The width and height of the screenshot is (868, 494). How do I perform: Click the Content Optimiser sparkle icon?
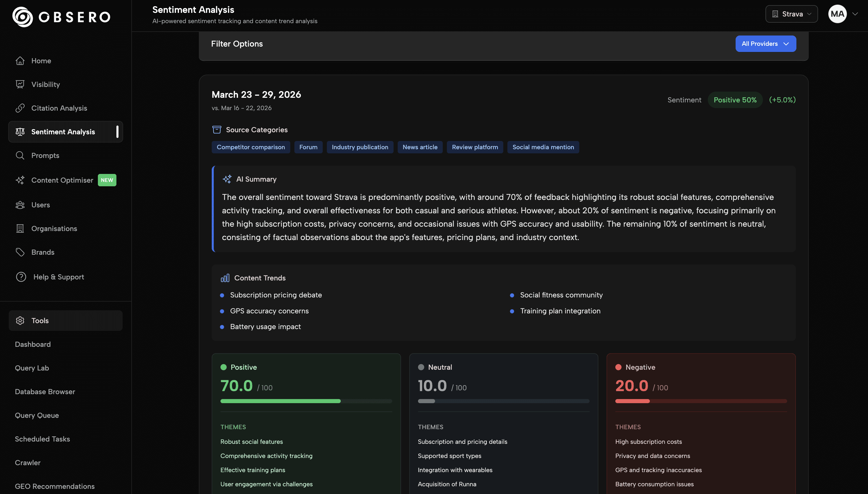[x=20, y=180]
